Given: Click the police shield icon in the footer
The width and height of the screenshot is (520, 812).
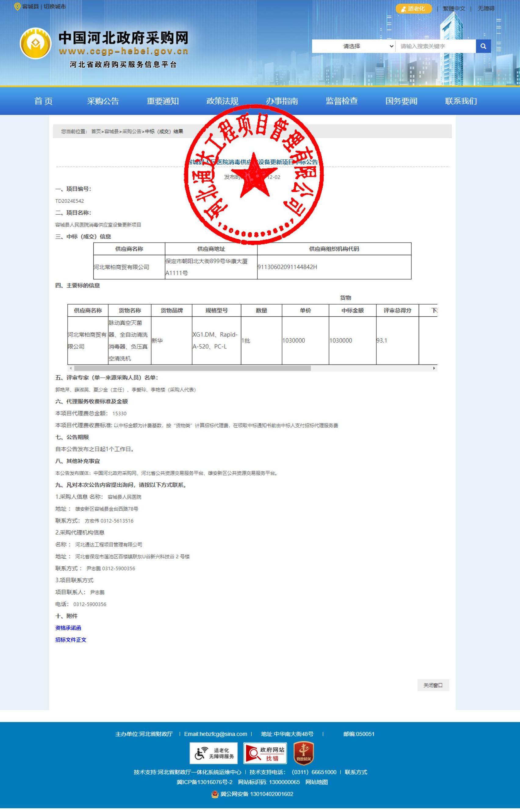Looking at the screenshot, I should tap(215, 794).
